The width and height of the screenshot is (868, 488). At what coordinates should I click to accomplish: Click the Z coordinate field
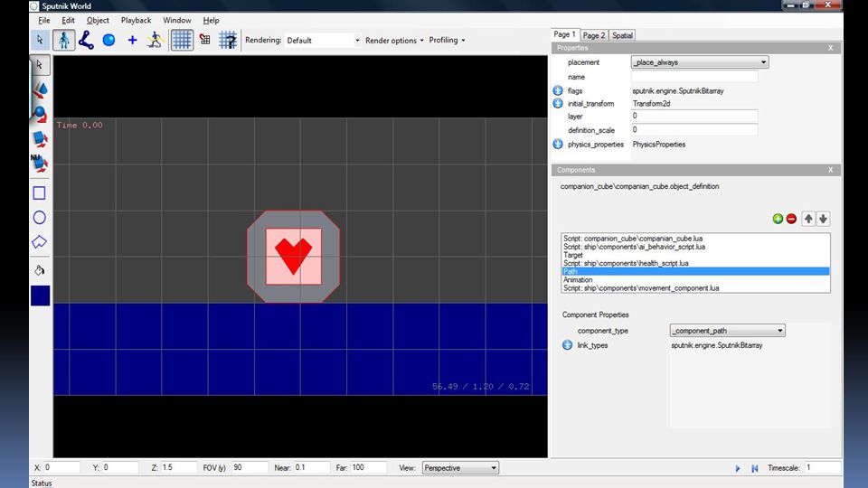179,467
